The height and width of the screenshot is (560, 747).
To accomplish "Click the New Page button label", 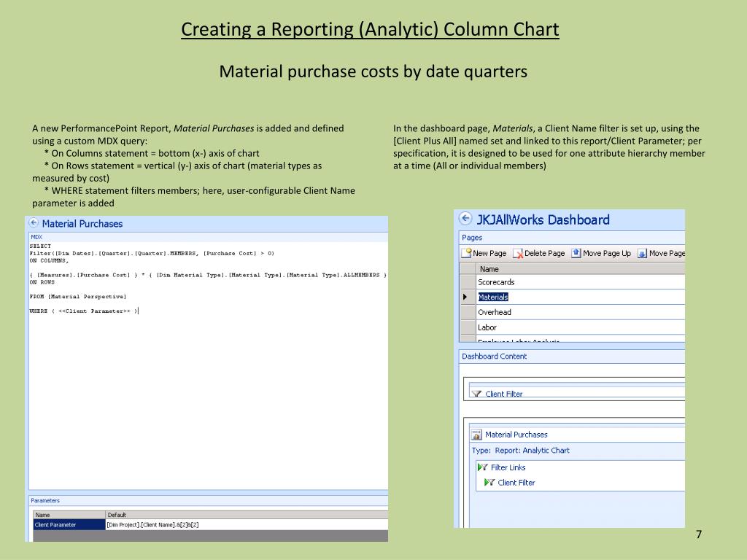I will 489,253.
